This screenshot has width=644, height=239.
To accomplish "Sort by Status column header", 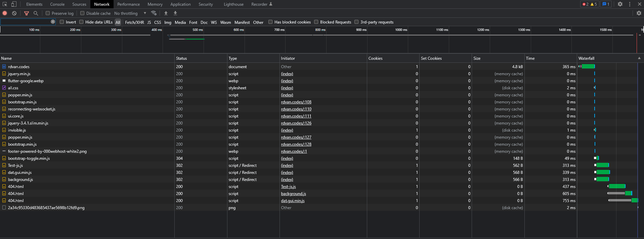I will (x=201, y=58).
